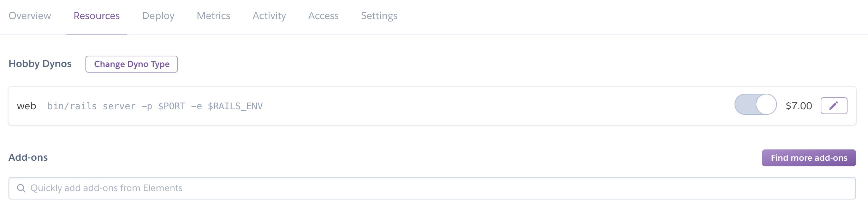Click $RAILS_ENV in the web command

point(235,106)
